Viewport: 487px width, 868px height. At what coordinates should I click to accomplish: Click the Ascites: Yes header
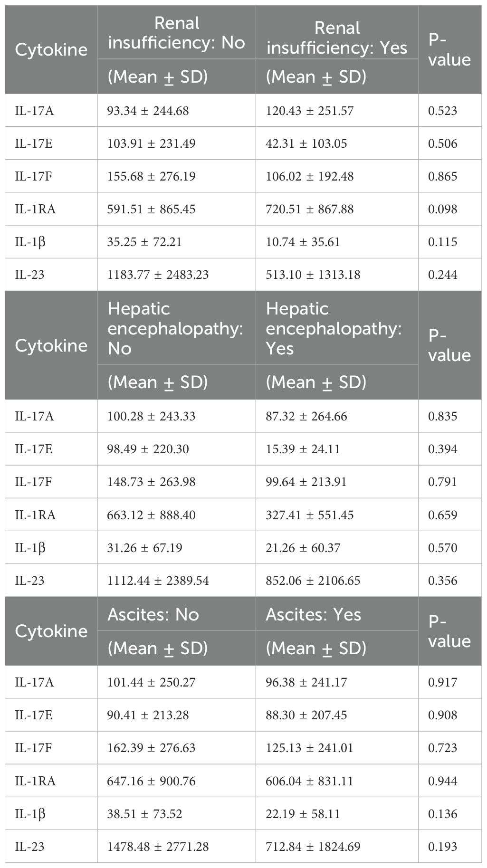(314, 614)
